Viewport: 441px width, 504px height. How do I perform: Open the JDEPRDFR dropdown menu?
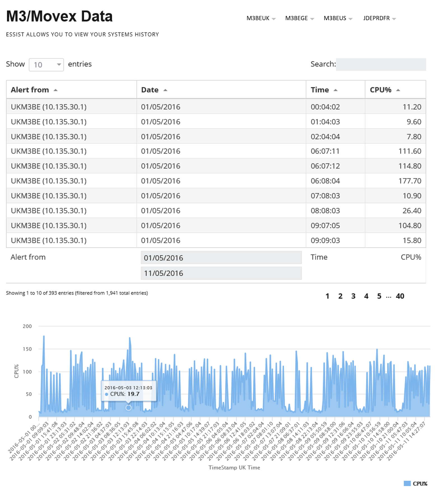tap(379, 18)
